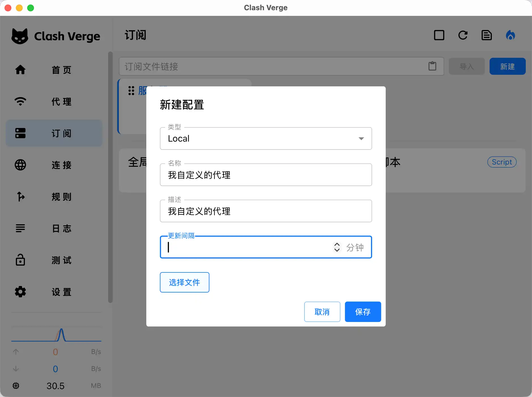
Task: Open the 规则 (Rules) section
Action: [x=56, y=197]
